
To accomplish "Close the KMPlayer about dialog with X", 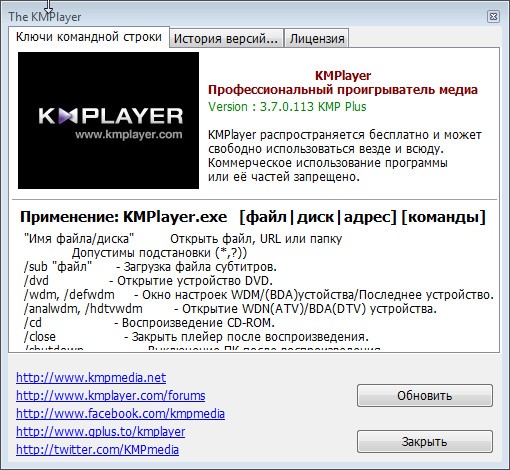I will [493, 17].
